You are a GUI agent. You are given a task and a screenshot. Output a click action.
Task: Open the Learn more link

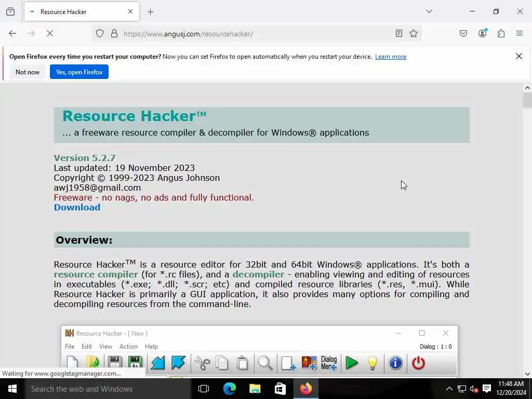coord(391,57)
